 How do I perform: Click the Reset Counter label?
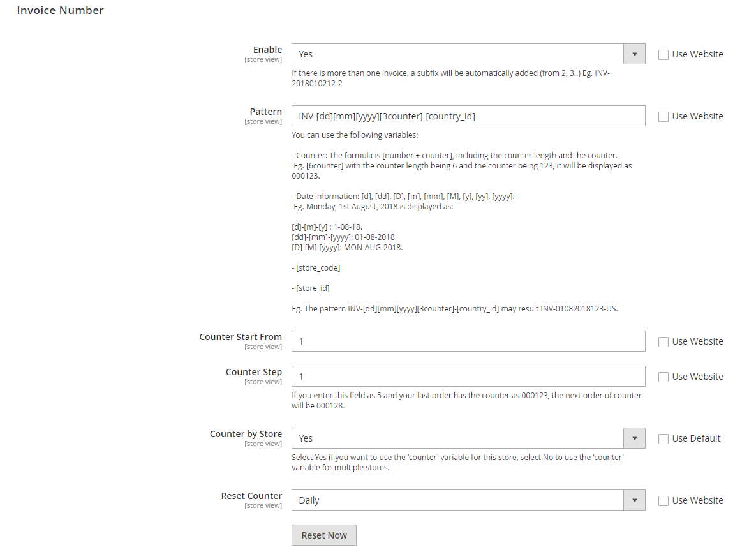[x=251, y=496]
